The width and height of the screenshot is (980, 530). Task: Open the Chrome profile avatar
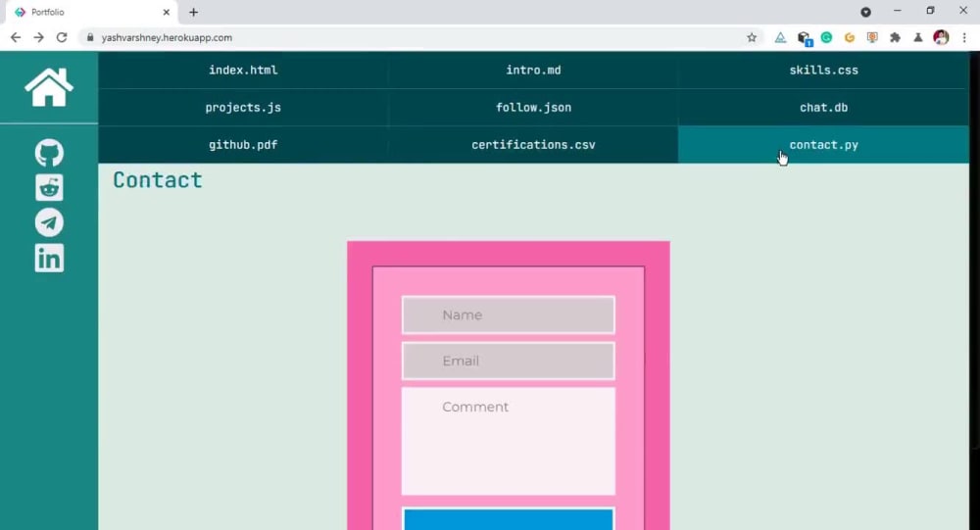(x=941, y=37)
